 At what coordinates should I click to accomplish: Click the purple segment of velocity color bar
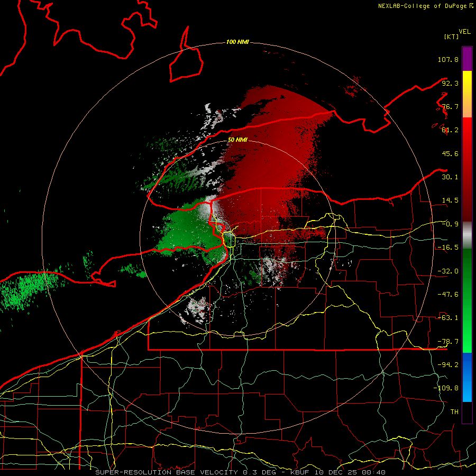[467, 59]
